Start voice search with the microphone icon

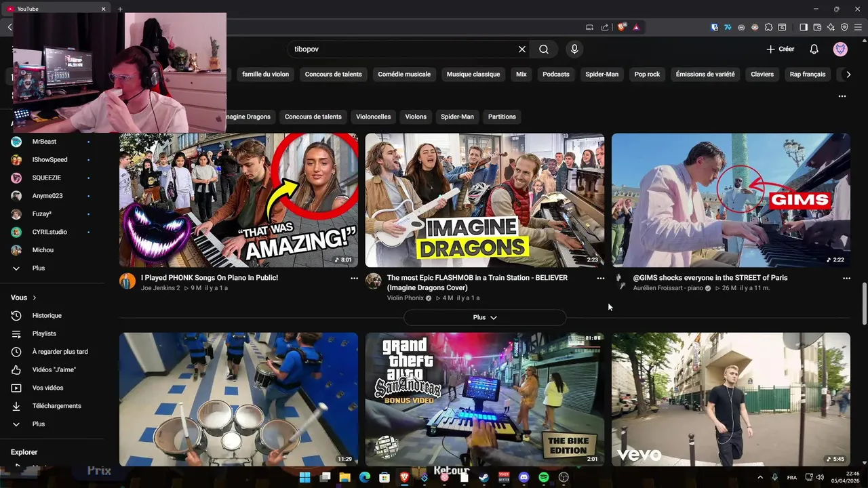[x=574, y=49]
